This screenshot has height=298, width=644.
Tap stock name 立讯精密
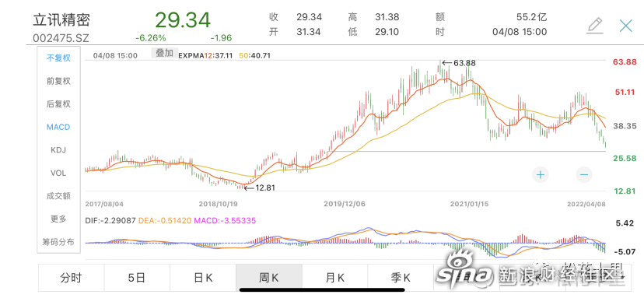[61, 19]
